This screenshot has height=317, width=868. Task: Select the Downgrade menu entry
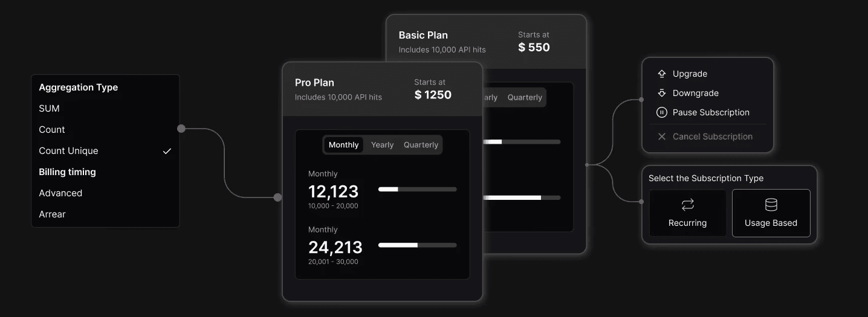[x=707, y=93]
